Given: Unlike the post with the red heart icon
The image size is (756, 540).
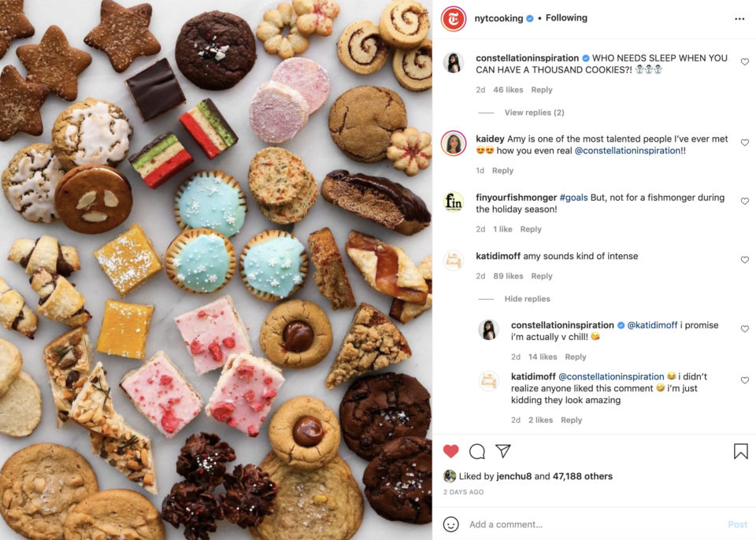Looking at the screenshot, I should pyautogui.click(x=450, y=451).
